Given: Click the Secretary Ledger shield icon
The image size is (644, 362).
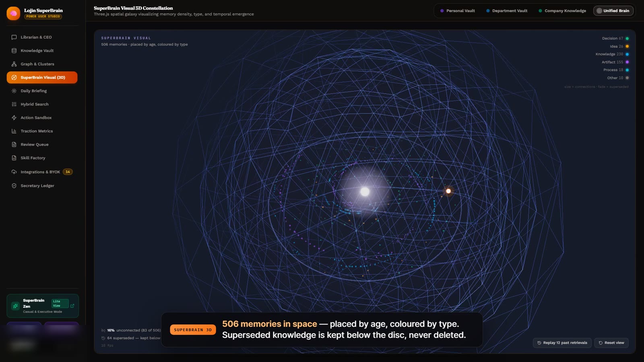Looking at the screenshot, I should [14, 186].
